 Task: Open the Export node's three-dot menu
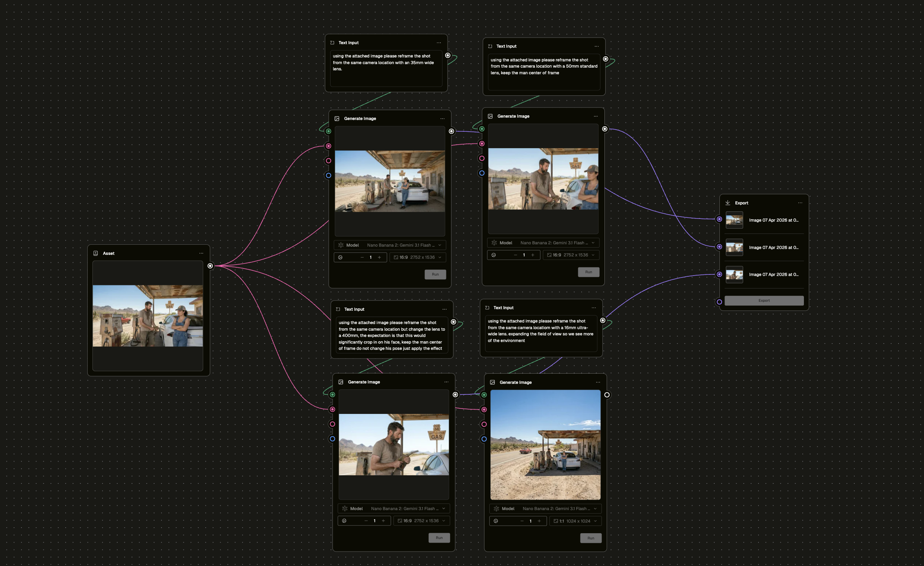pyautogui.click(x=800, y=203)
